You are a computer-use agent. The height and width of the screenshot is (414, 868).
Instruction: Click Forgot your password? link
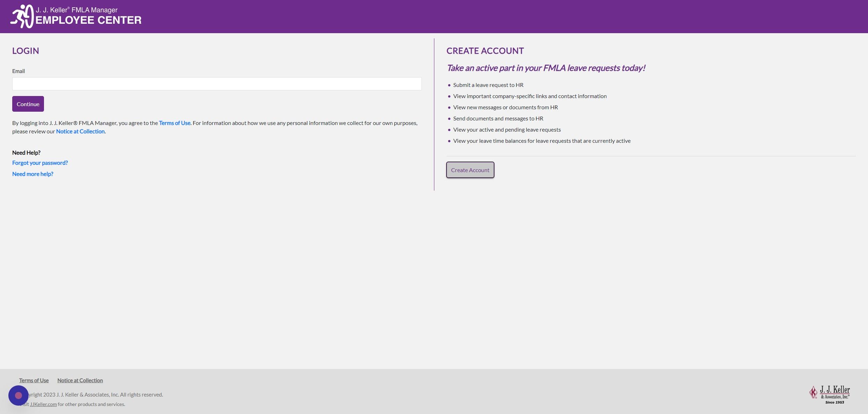coord(40,163)
